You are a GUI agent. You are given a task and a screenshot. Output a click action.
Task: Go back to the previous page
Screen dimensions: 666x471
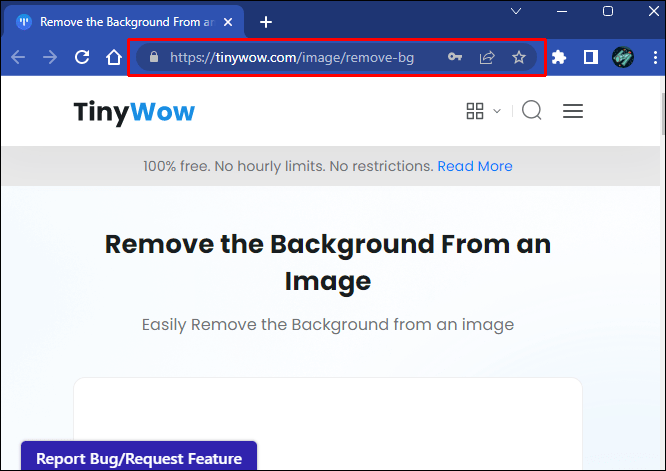pyautogui.click(x=18, y=57)
